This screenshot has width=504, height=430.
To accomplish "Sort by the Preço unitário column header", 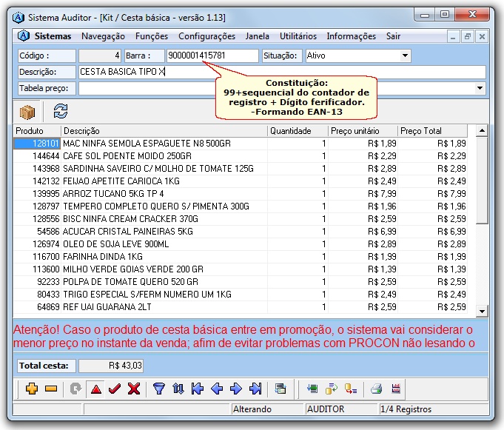I will 363,131.
